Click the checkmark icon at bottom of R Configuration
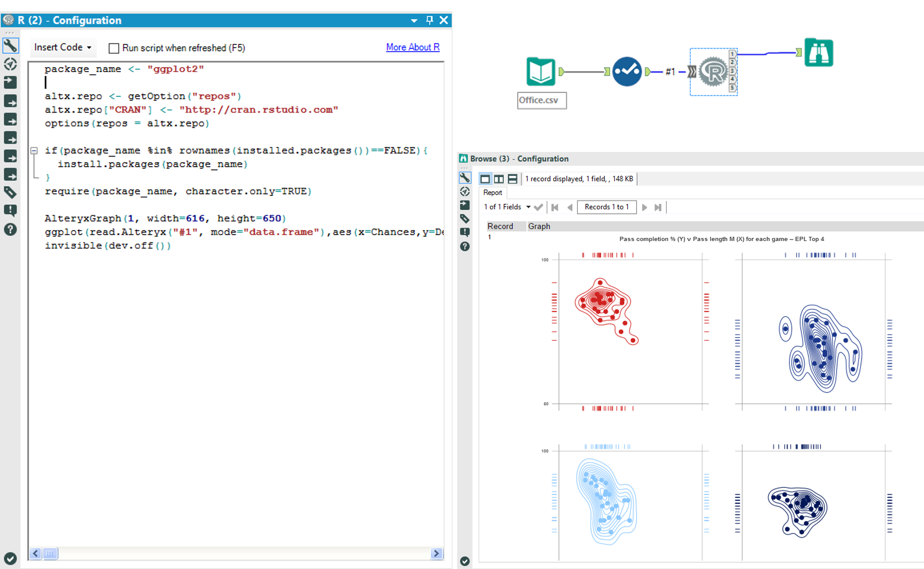 click(10, 559)
